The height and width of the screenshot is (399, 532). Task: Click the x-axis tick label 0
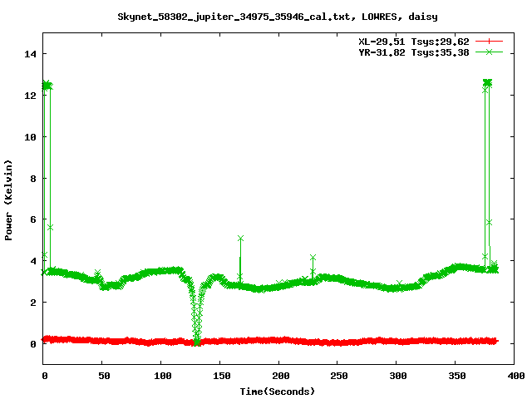45,376
